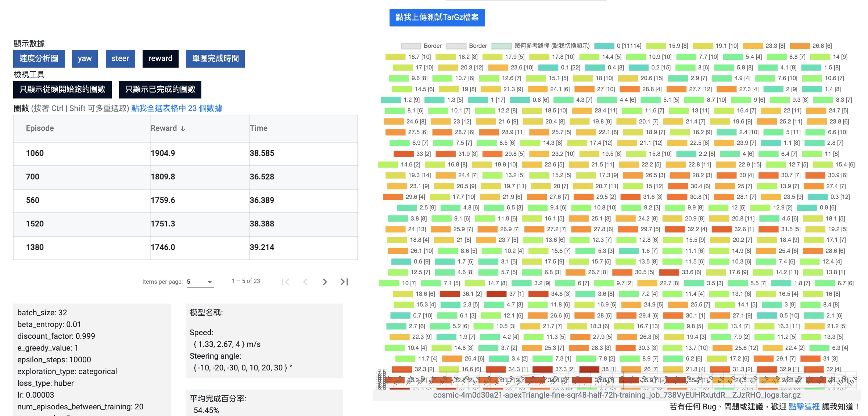Toggle the 只顯示已完成的圈數 filter
The height and width of the screenshot is (416, 868).
tap(160, 89)
